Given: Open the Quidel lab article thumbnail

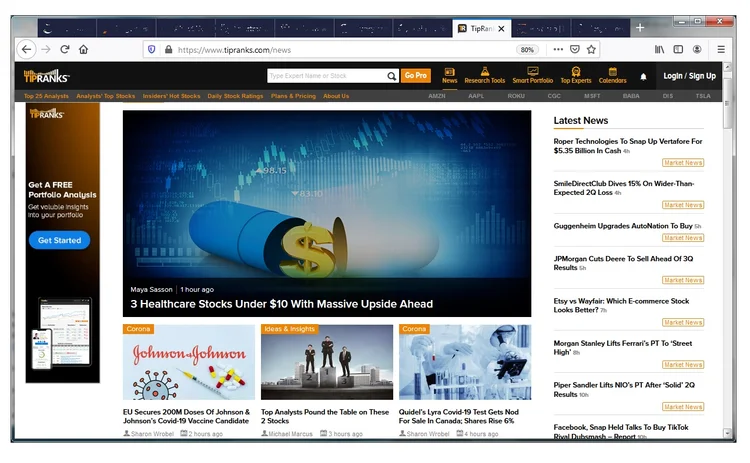Looking at the screenshot, I should pyautogui.click(x=465, y=362).
